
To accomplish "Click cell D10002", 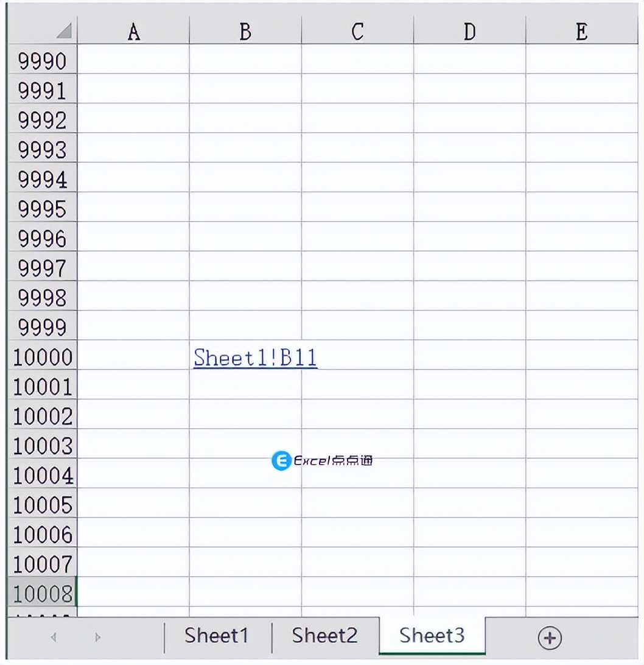I will (469, 414).
